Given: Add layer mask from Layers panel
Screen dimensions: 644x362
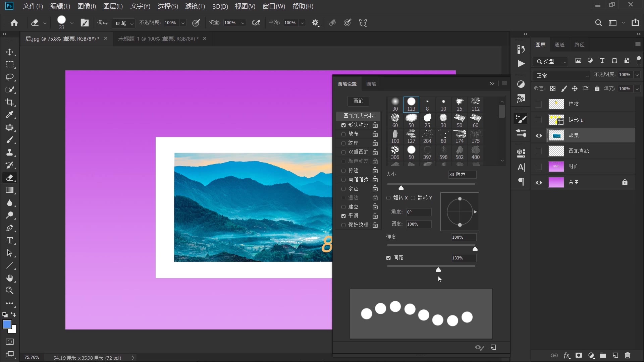Looking at the screenshot, I should click(x=579, y=355).
